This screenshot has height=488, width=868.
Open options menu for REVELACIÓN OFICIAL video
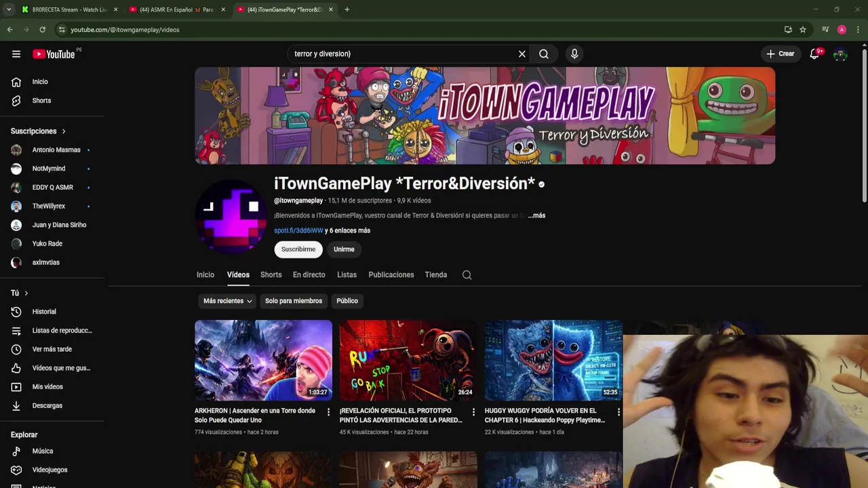(x=474, y=412)
